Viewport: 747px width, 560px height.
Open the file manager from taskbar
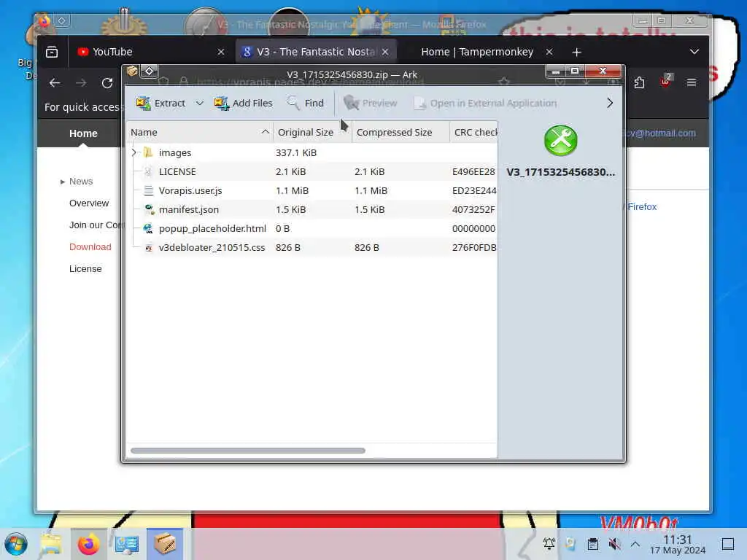[x=52, y=544]
